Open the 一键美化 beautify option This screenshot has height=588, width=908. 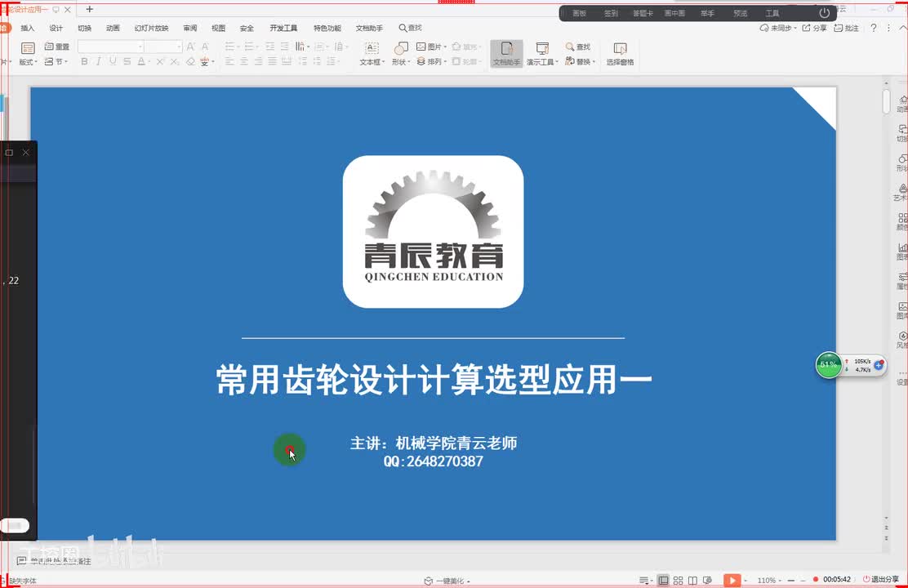click(x=447, y=581)
